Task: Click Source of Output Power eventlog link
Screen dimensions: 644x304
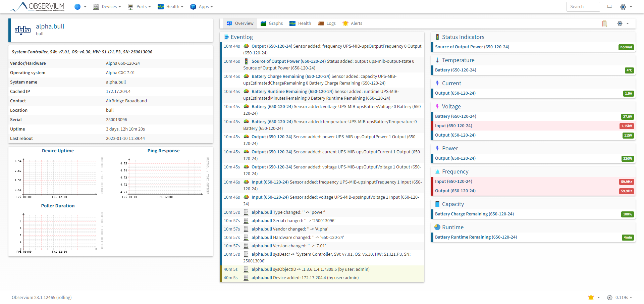Action: click(288, 61)
